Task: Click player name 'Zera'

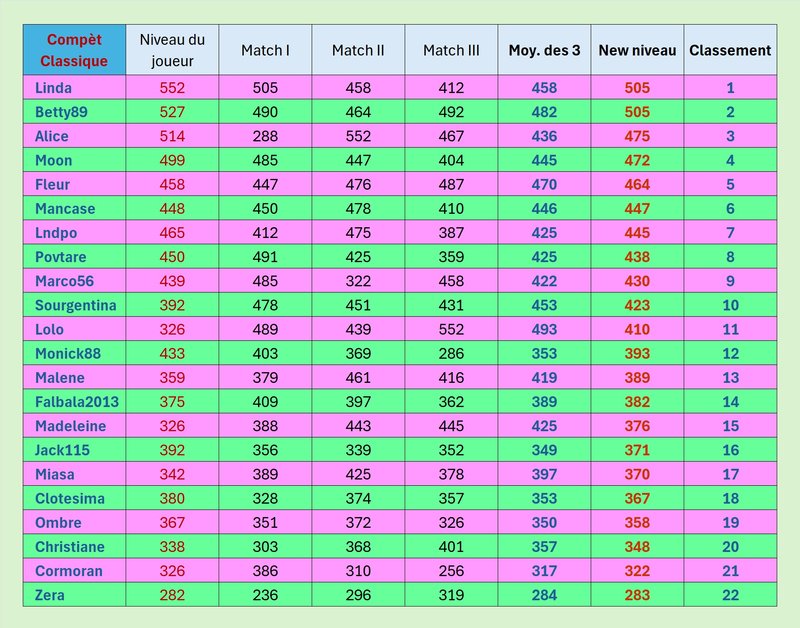Action: click(x=49, y=595)
